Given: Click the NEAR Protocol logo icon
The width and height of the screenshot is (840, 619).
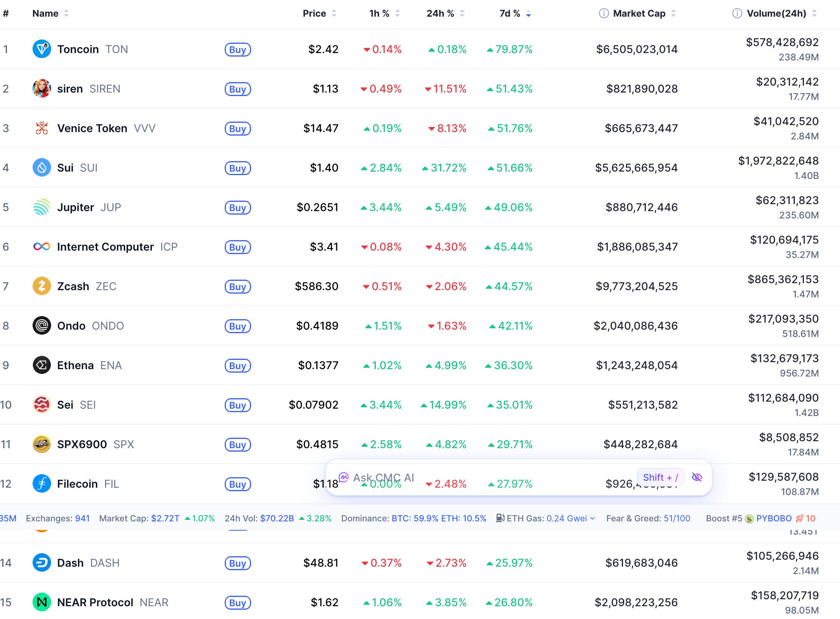Looking at the screenshot, I should (x=42, y=602).
